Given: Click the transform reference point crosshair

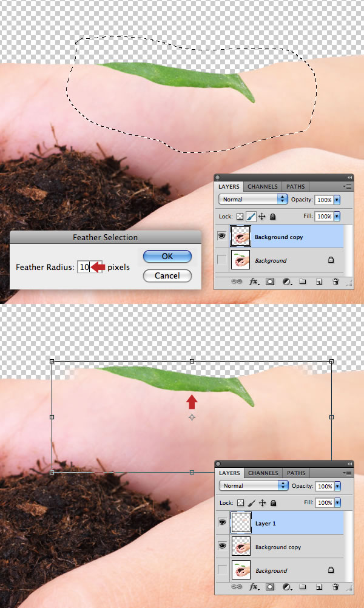Looking at the screenshot, I should point(192,417).
